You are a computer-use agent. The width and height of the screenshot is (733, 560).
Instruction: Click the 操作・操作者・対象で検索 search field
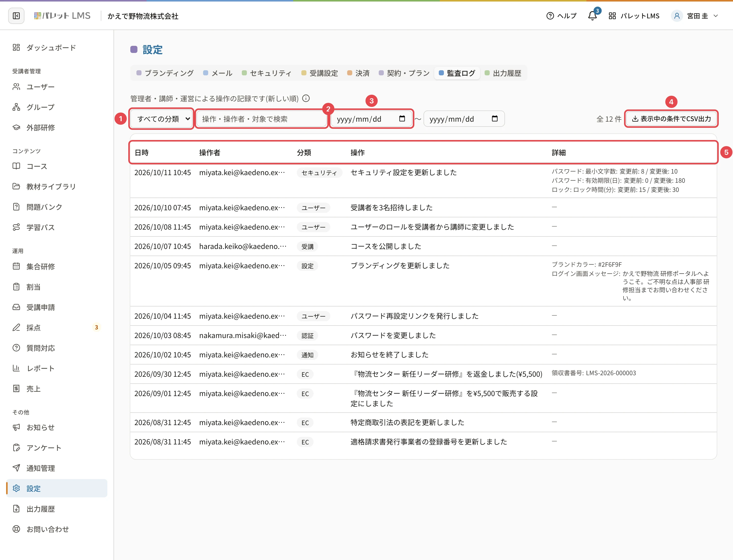click(x=261, y=119)
